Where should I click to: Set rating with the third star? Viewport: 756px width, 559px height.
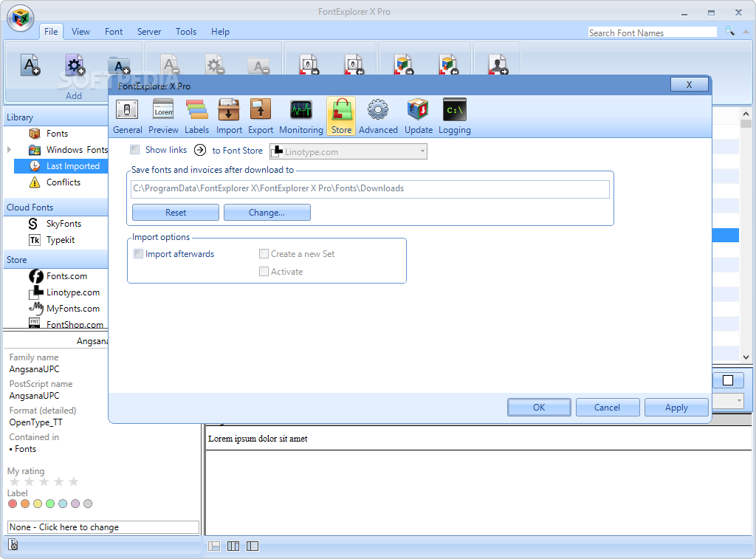coord(44,481)
